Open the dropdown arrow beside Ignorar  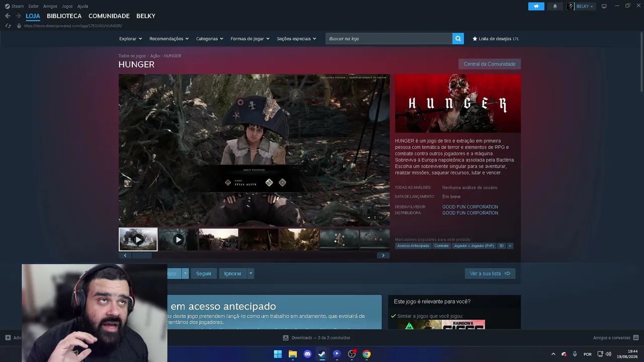point(251,274)
